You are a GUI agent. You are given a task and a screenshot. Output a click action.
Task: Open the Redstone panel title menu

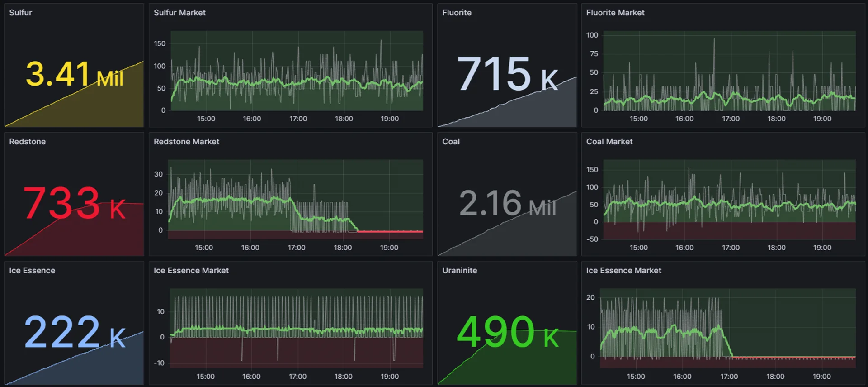pos(27,142)
